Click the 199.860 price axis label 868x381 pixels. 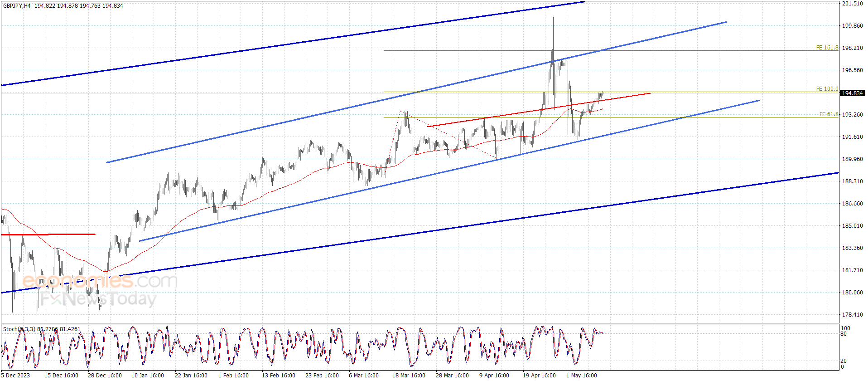coord(852,26)
